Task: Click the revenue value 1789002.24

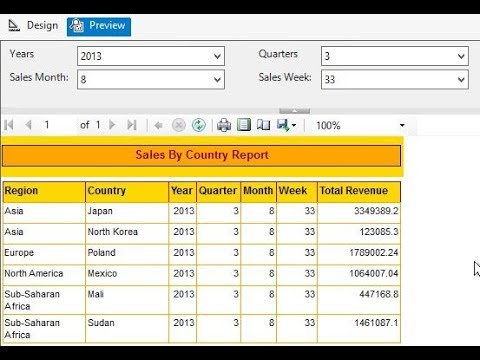Action: pyautogui.click(x=374, y=253)
